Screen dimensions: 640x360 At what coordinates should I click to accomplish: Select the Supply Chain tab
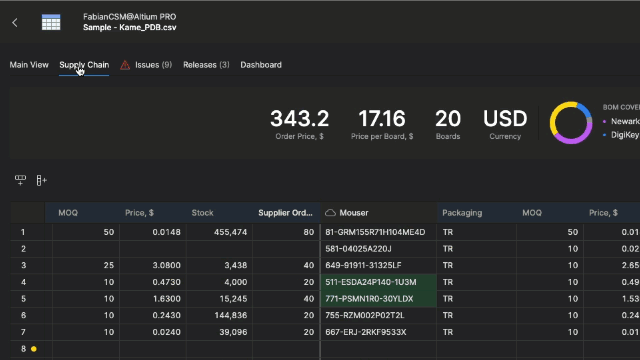click(x=84, y=65)
